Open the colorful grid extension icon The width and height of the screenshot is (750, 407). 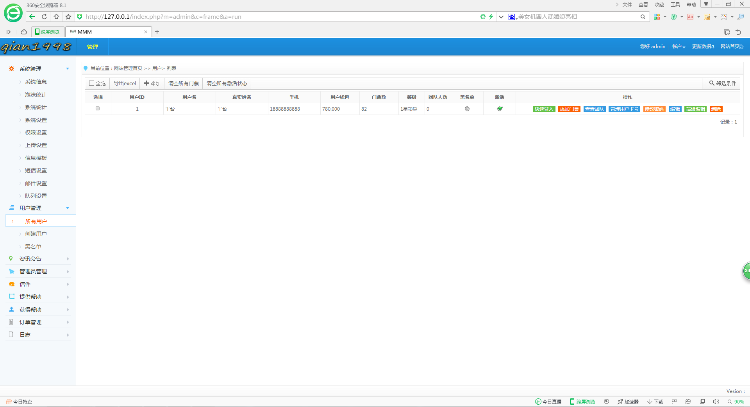(657, 17)
